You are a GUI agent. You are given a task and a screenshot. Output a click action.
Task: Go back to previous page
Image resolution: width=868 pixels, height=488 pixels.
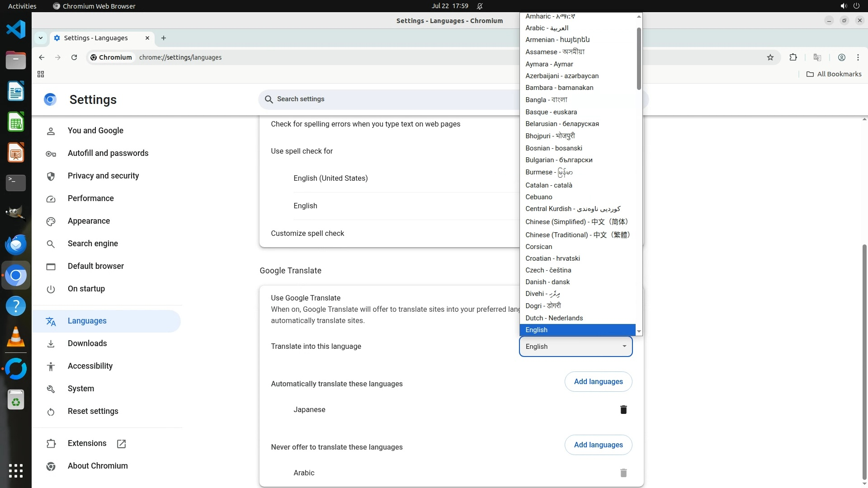42,57
